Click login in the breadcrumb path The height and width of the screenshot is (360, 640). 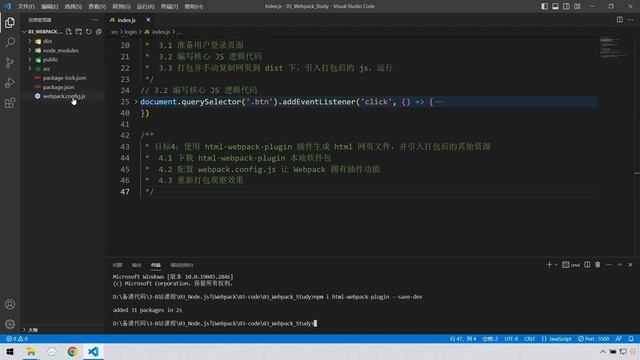point(131,31)
